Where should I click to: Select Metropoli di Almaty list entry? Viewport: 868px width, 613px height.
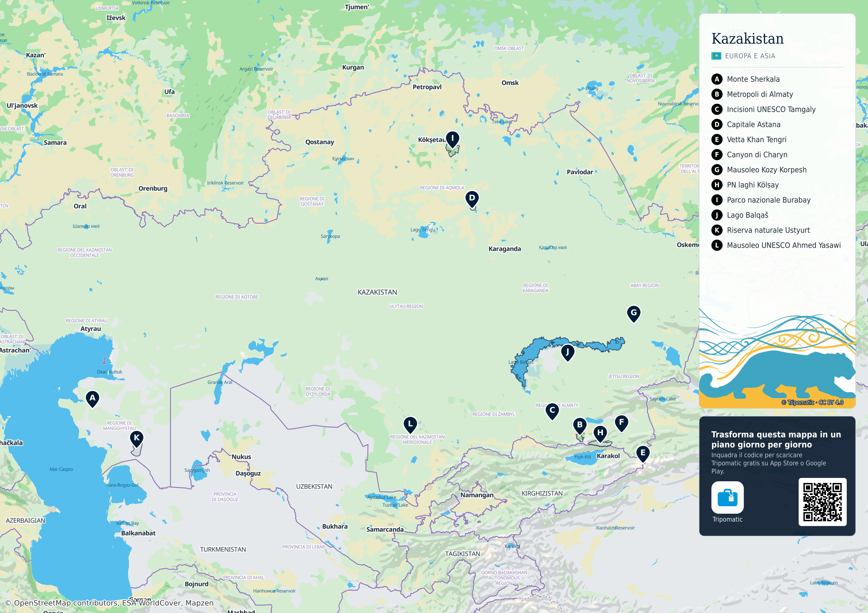click(760, 94)
